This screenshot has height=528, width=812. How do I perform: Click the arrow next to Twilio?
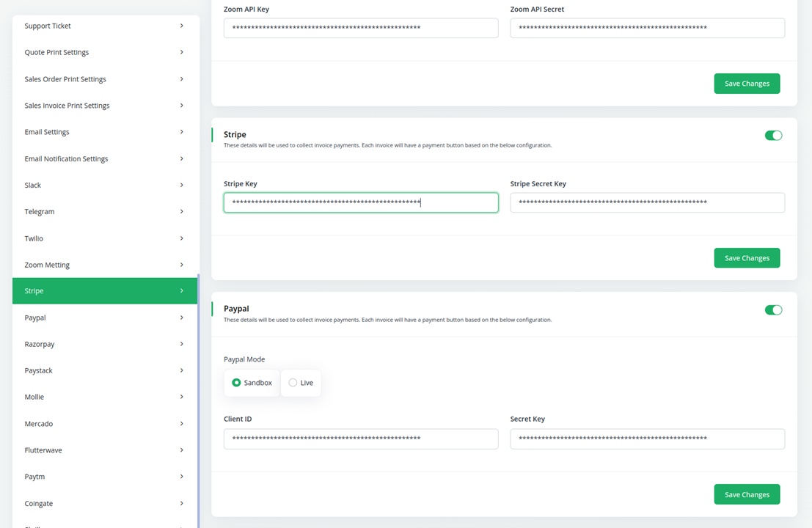coord(182,238)
